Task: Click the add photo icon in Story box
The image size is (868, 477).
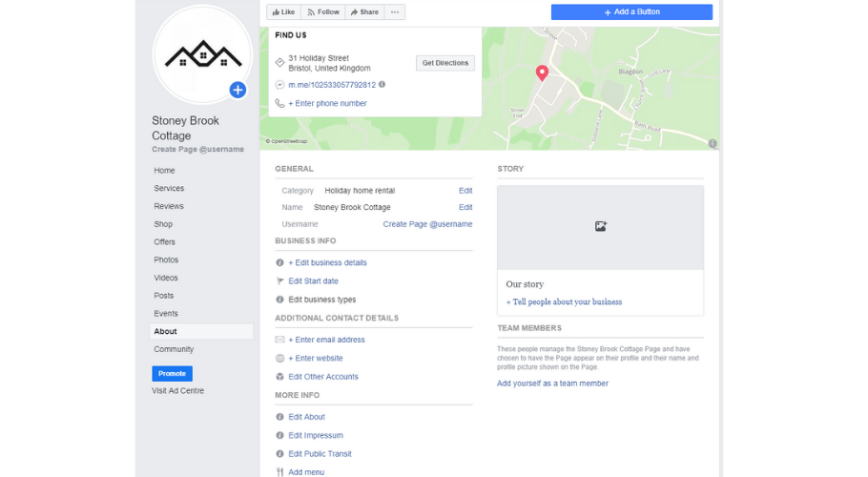Action: [601, 226]
